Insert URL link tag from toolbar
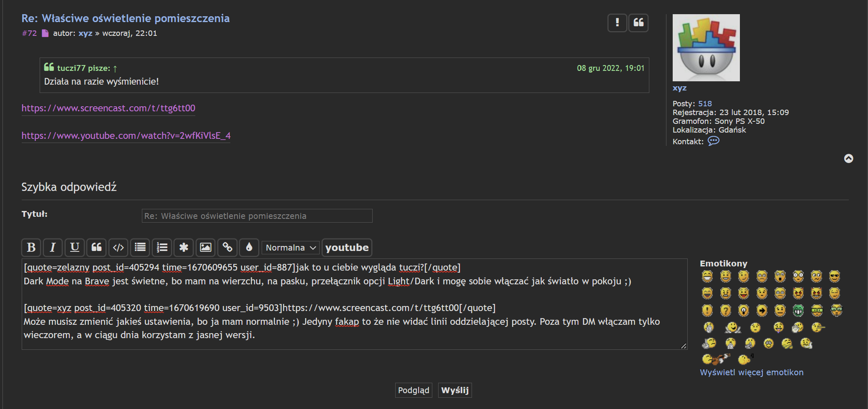 (227, 248)
